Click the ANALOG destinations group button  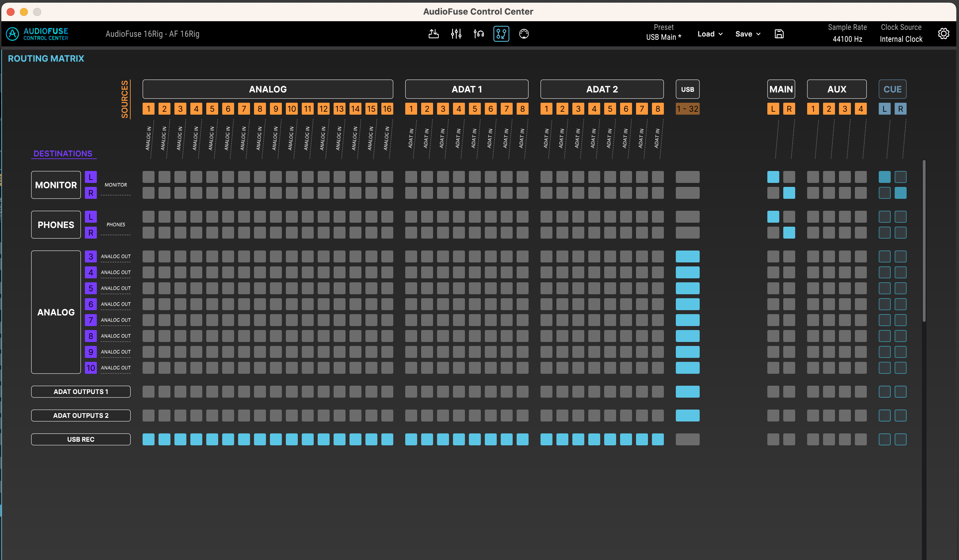click(56, 312)
